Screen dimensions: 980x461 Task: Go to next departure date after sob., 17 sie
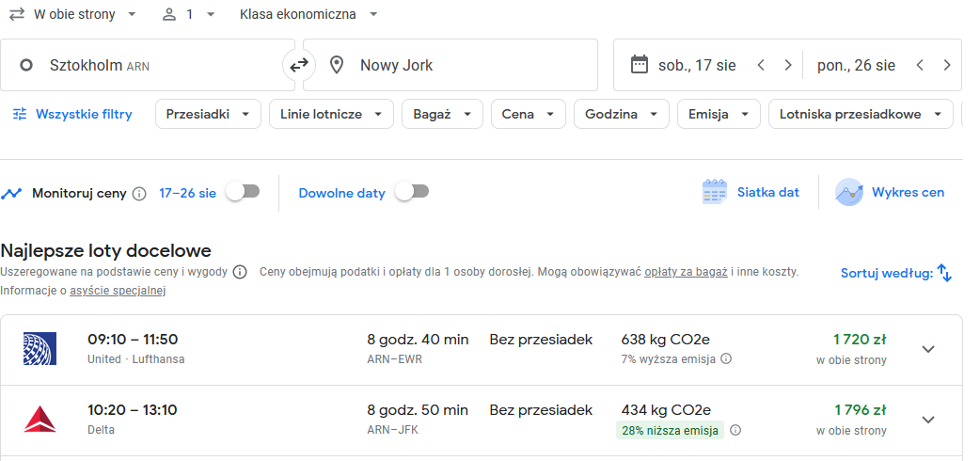787,65
